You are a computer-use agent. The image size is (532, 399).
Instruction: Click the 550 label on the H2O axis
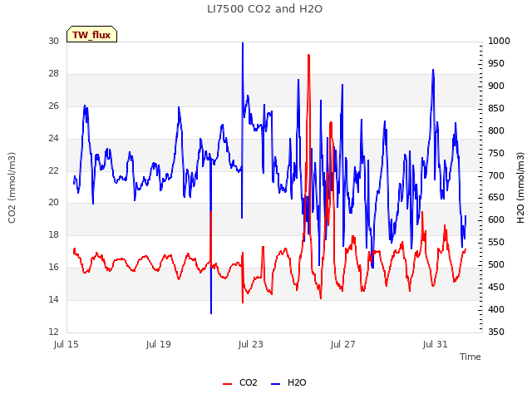(x=496, y=242)
